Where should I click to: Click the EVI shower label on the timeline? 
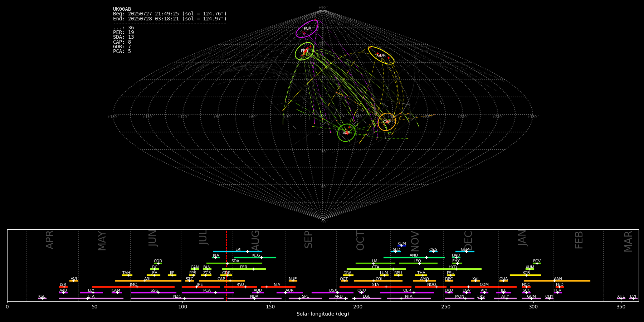[633, 297]
